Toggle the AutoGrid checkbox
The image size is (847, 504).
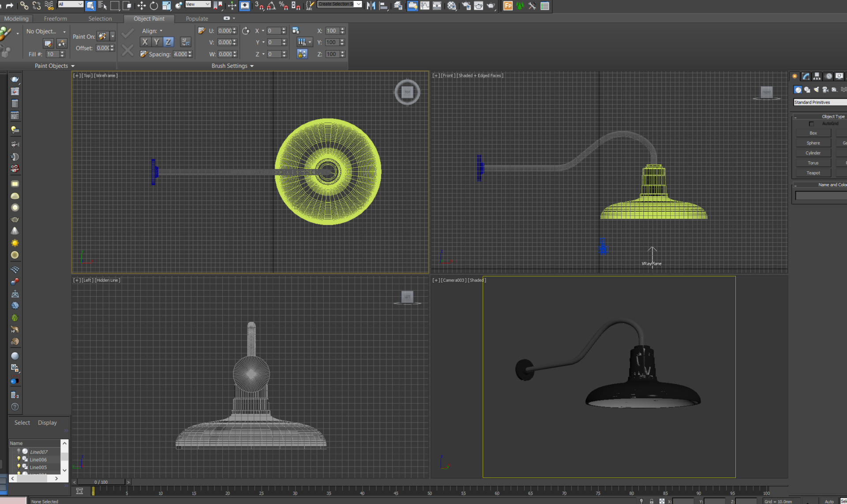(811, 124)
